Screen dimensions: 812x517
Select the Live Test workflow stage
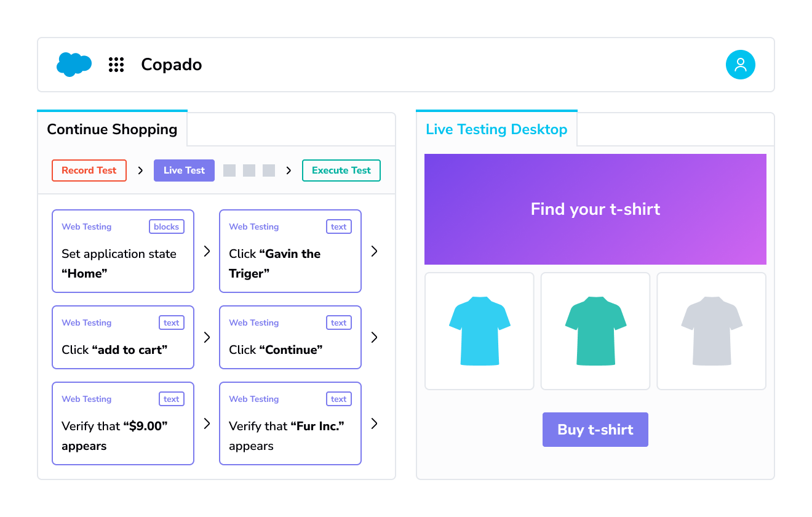tap(184, 170)
